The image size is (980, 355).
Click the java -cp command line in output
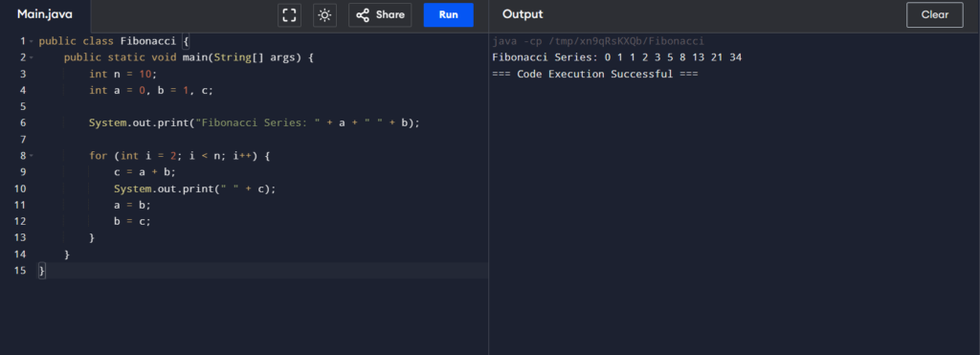pyautogui.click(x=598, y=41)
